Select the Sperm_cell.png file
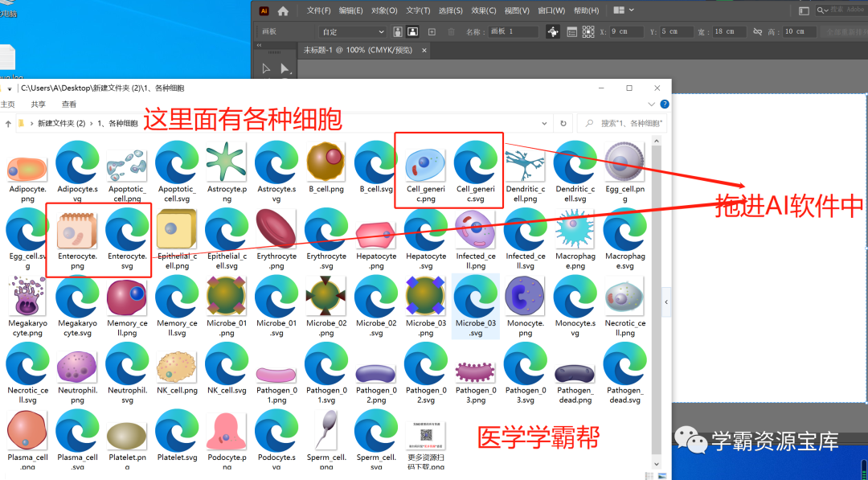868x480 pixels. 326,439
